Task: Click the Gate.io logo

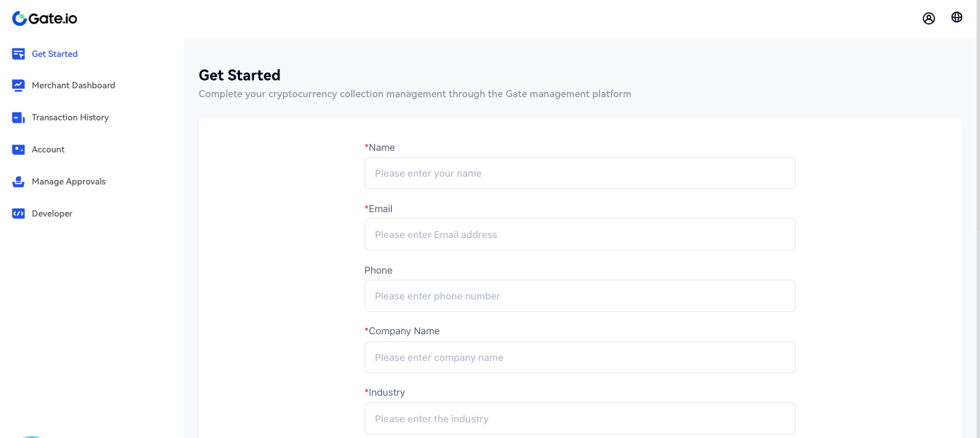Action: (45, 18)
